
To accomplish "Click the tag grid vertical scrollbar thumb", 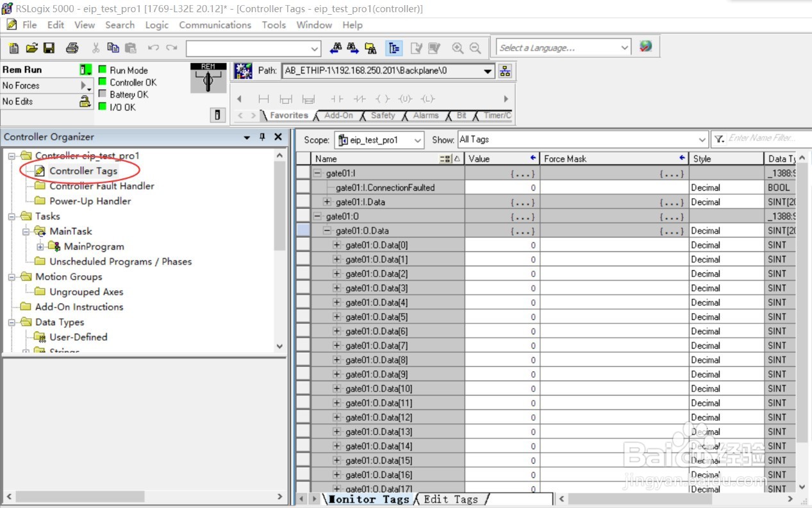I will click(x=802, y=301).
